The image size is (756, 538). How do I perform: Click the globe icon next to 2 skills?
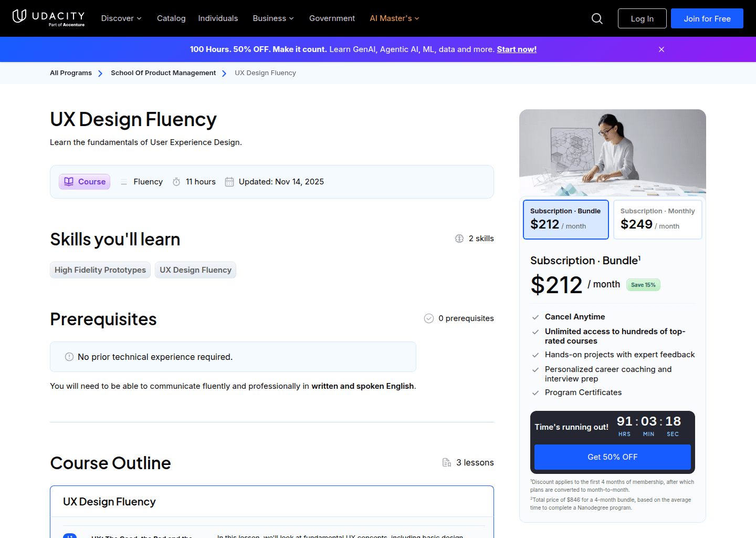click(x=459, y=238)
